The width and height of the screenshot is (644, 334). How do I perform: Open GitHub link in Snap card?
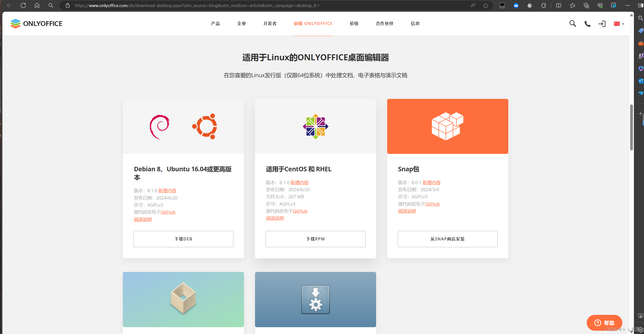(432, 204)
